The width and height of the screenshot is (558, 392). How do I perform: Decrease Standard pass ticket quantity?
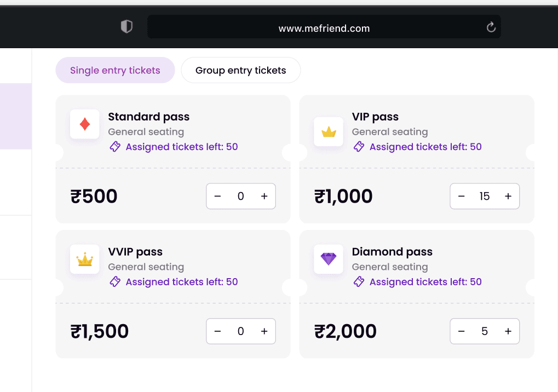click(217, 197)
